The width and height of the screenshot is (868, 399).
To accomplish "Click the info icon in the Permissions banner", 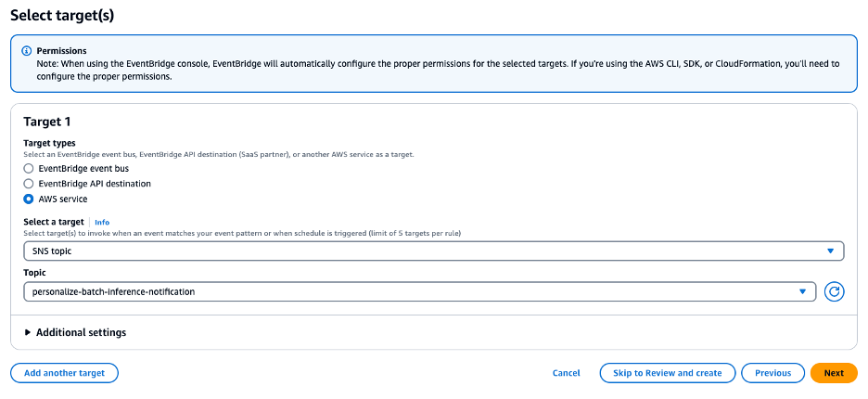I will (x=27, y=51).
